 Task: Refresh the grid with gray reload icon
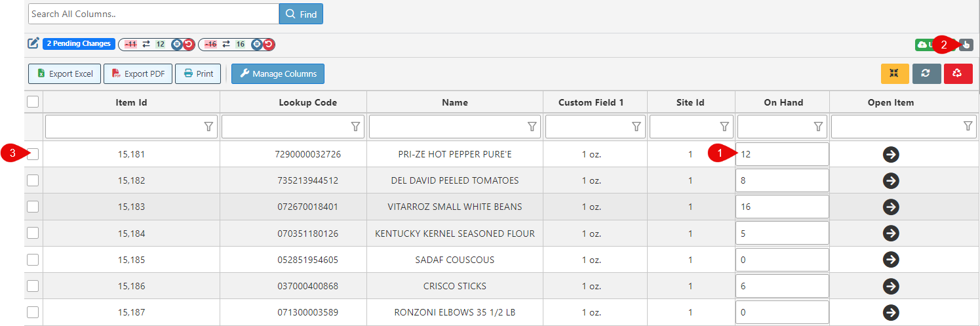point(926,73)
